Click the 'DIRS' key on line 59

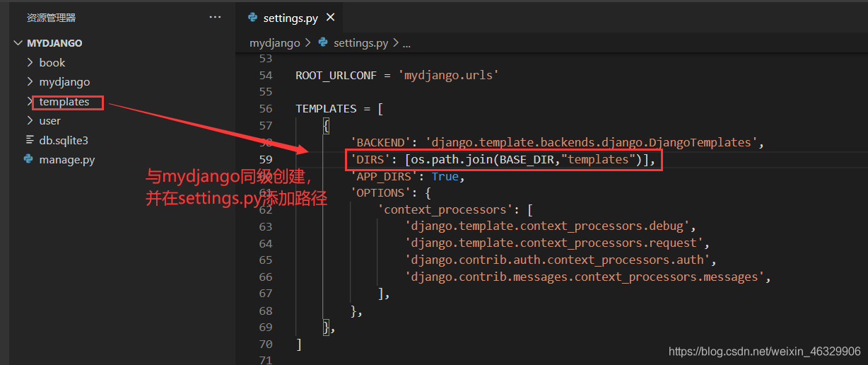[x=371, y=159]
